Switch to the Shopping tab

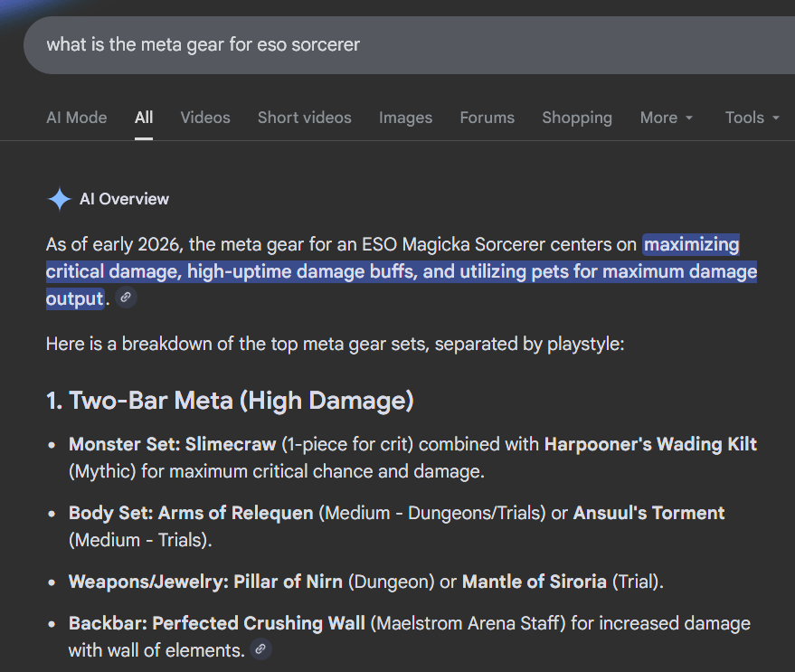pyautogui.click(x=577, y=118)
